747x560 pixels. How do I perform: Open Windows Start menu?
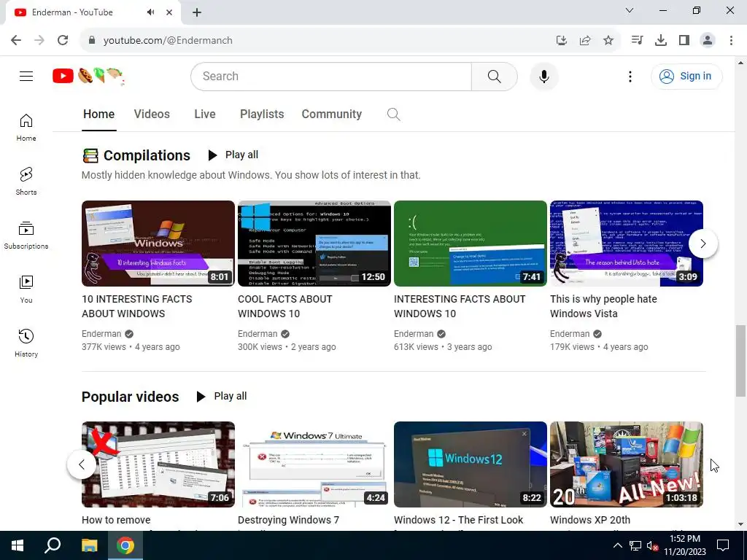tap(18, 545)
